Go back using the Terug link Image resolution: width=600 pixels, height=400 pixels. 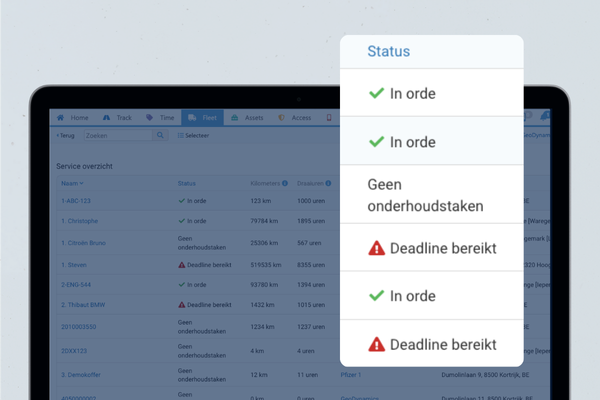[65, 135]
